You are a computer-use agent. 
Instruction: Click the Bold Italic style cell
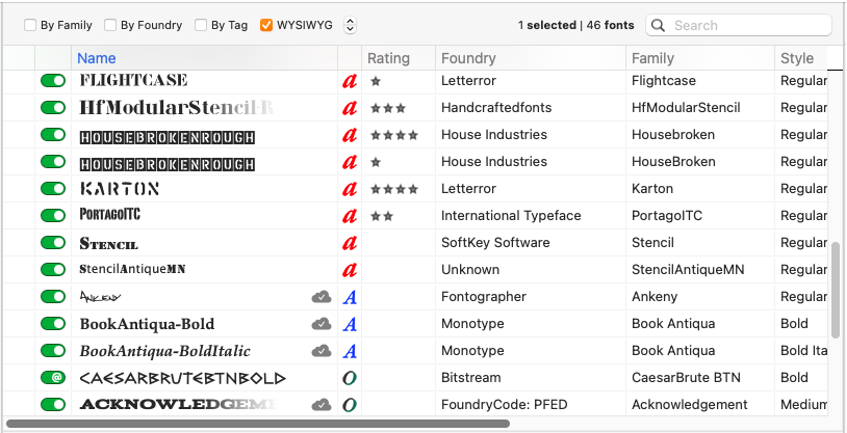tap(804, 351)
